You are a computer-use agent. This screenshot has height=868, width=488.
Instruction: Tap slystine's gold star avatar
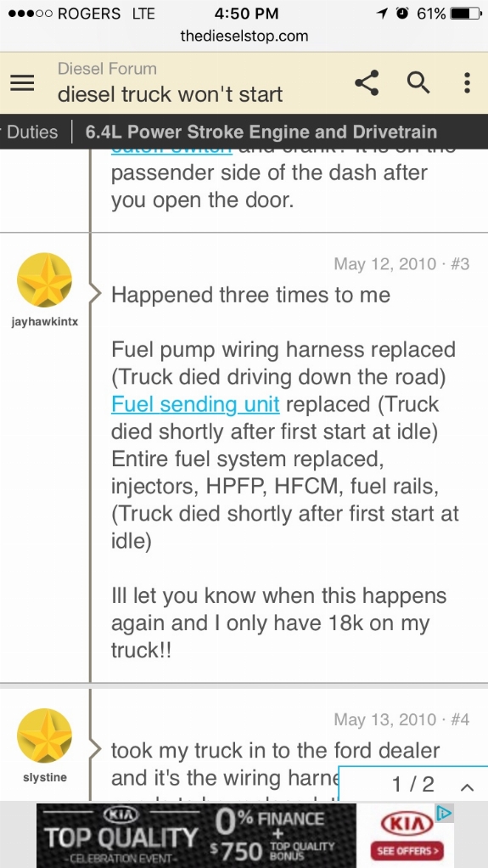[x=45, y=736]
